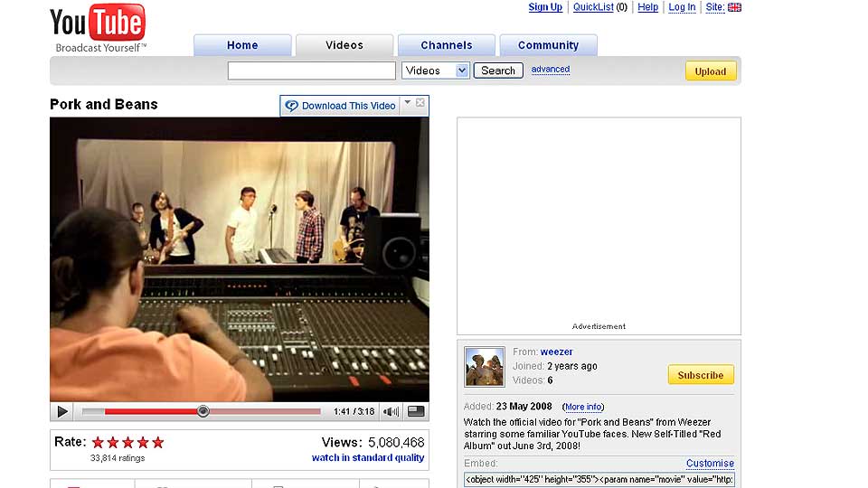Switch to the Home tab

[242, 45]
